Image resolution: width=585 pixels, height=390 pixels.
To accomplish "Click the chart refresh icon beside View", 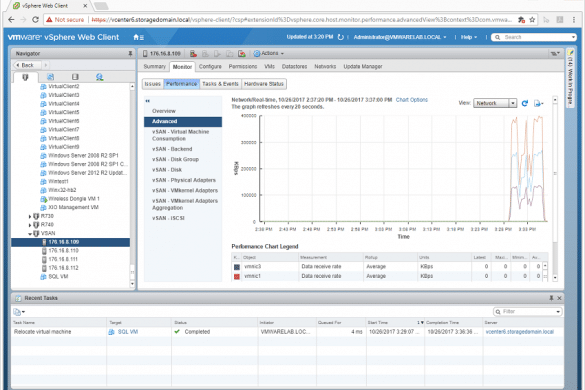I will click(525, 103).
